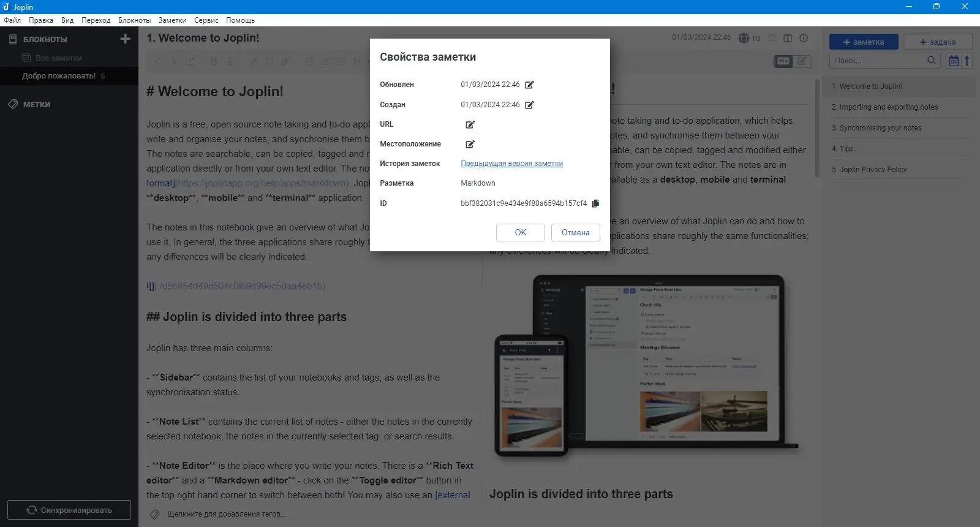Screen dimensions: 980x527
Task: Click the Синхронизировать button
Action: pos(69,510)
